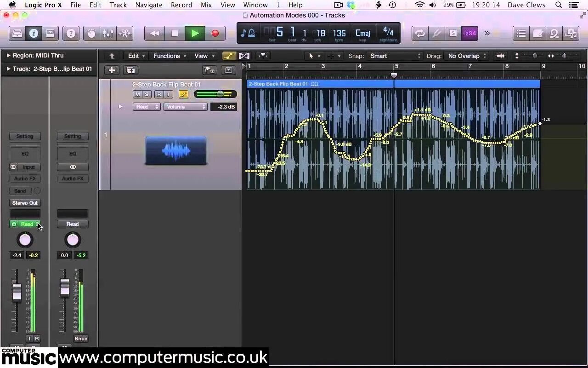Image resolution: width=588 pixels, height=368 pixels.
Task: Click the Cmaj key display
Action: (x=362, y=34)
